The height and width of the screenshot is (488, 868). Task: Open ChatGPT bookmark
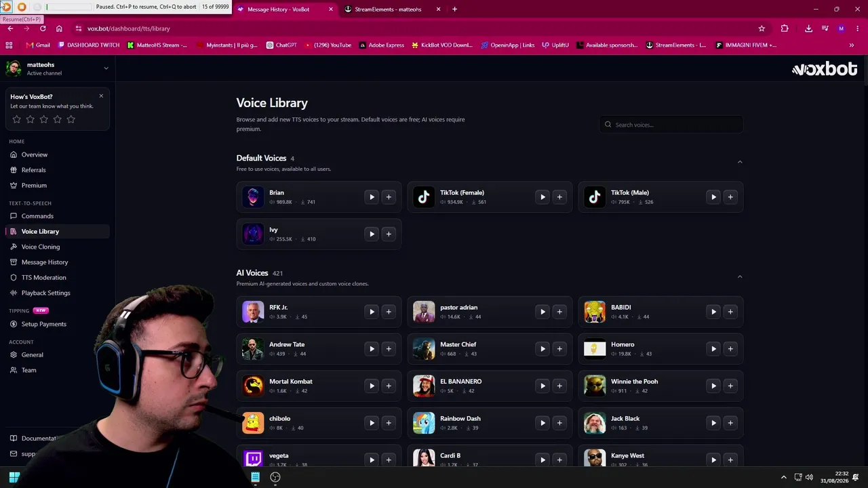pyautogui.click(x=281, y=45)
